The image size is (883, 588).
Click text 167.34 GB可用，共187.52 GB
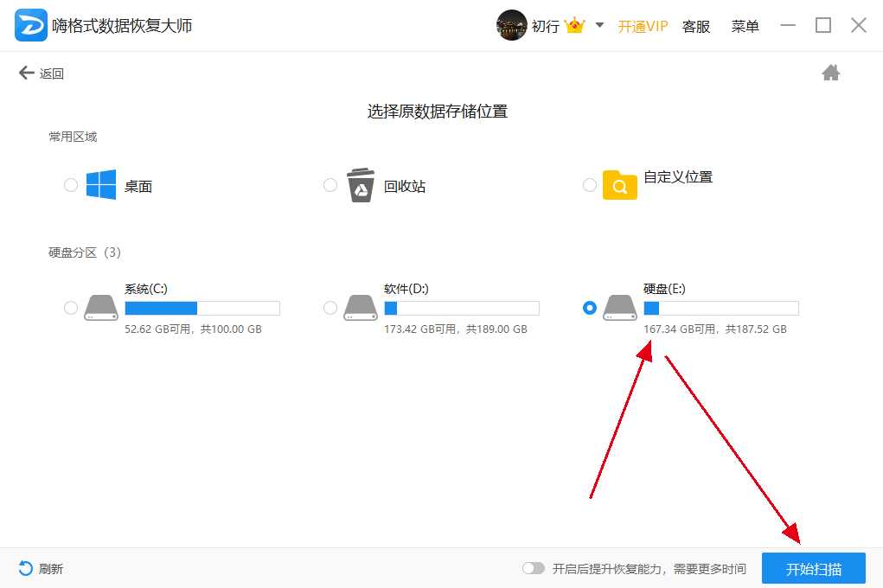[x=715, y=329]
